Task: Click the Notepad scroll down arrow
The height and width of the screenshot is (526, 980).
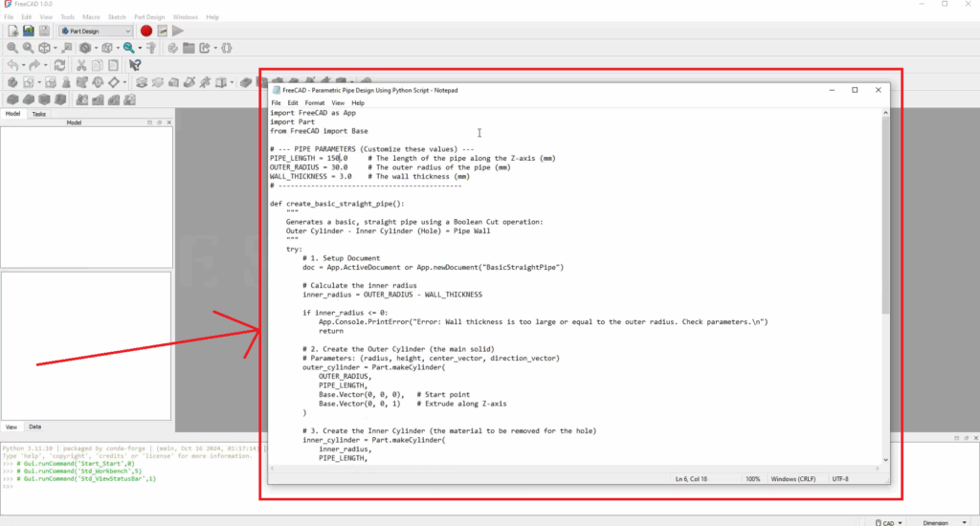Action: (885, 460)
